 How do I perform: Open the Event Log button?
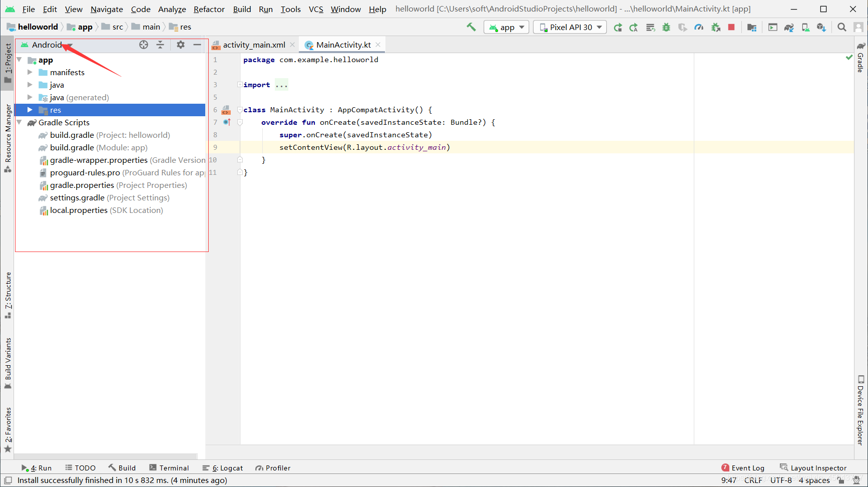[743, 468]
